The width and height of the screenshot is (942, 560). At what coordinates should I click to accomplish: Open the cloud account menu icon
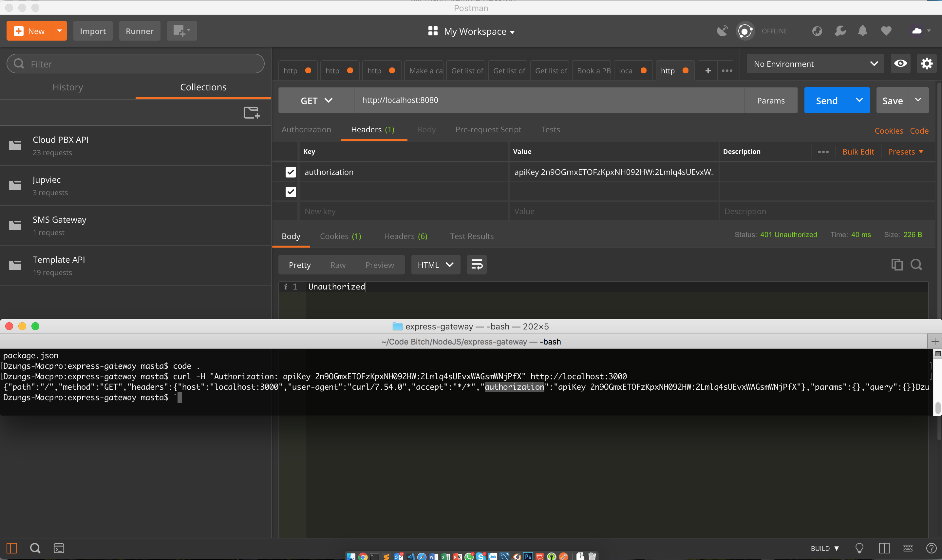(x=920, y=31)
